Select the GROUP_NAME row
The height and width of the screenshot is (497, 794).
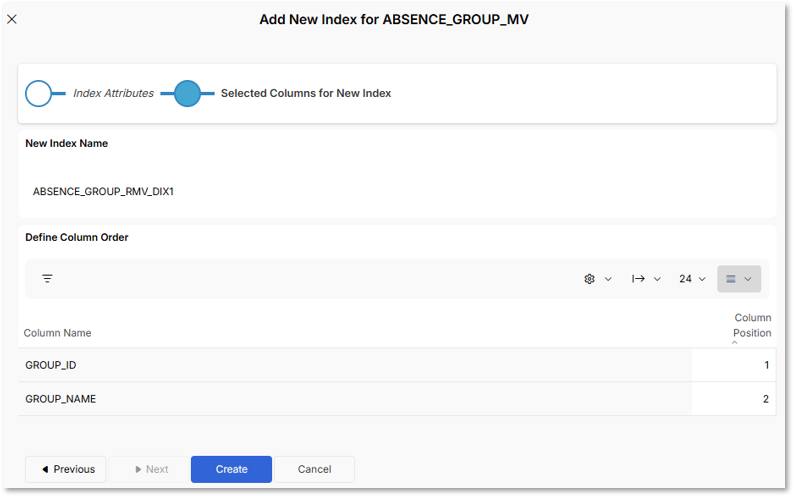397,399
